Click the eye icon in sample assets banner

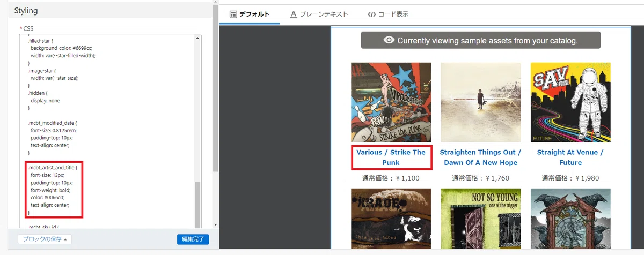(x=389, y=40)
